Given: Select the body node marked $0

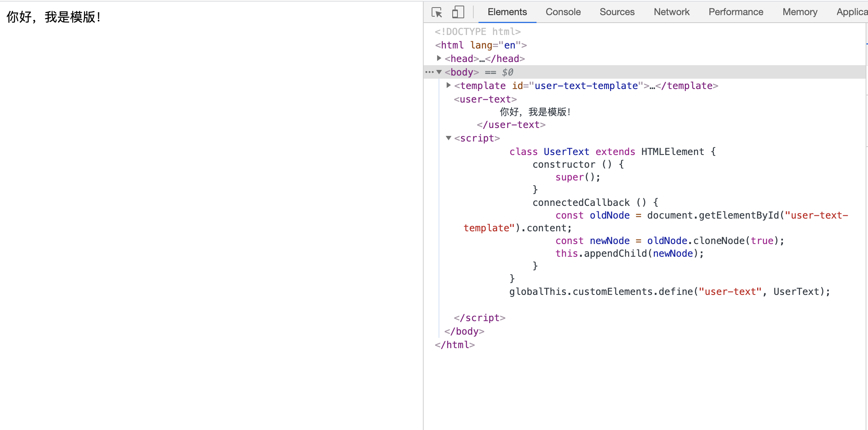Looking at the screenshot, I should click(461, 72).
